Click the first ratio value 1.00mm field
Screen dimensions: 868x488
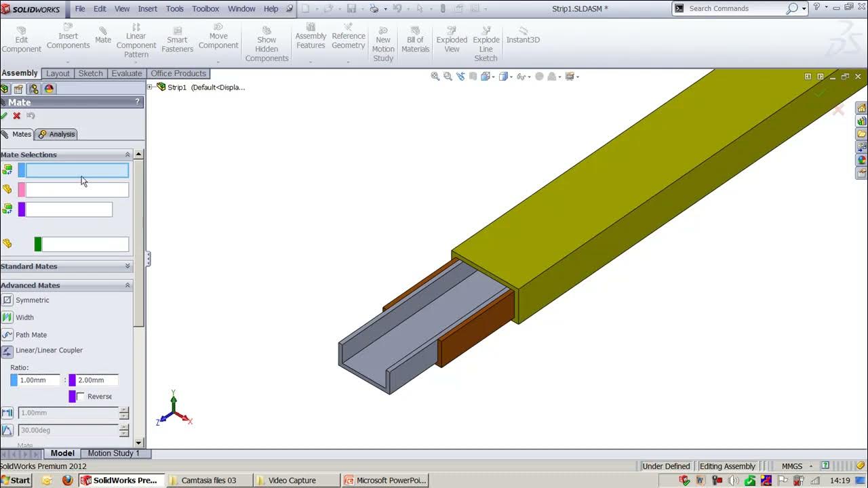[x=39, y=380]
